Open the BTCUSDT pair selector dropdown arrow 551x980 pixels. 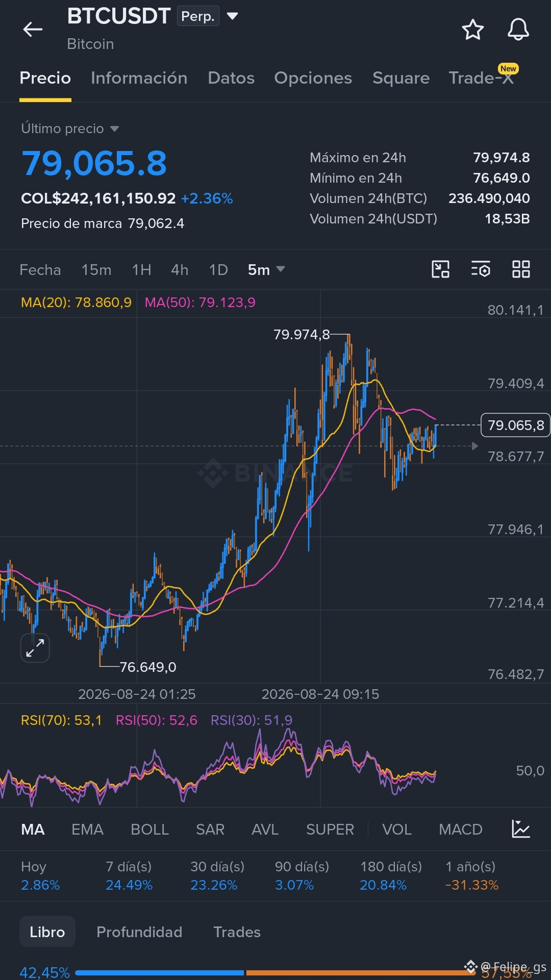232,16
